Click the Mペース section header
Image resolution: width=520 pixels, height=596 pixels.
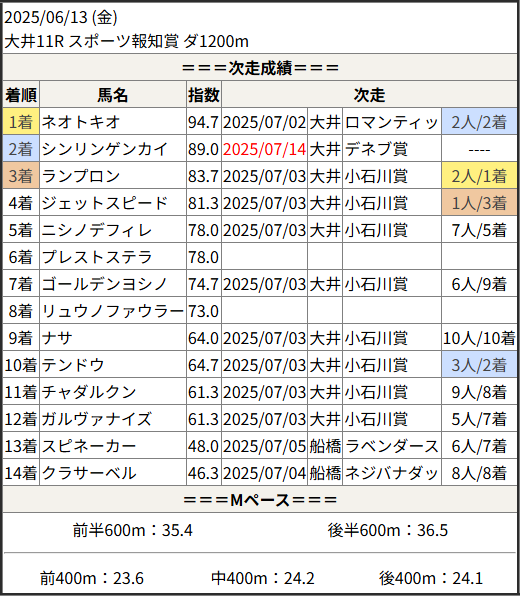point(260,499)
